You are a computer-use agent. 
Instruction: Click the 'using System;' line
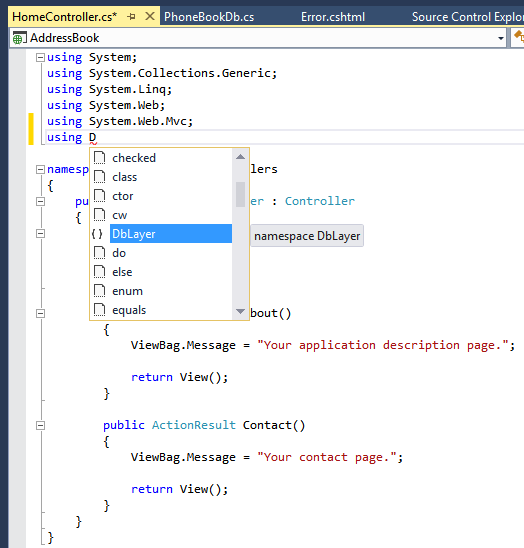(x=92, y=57)
